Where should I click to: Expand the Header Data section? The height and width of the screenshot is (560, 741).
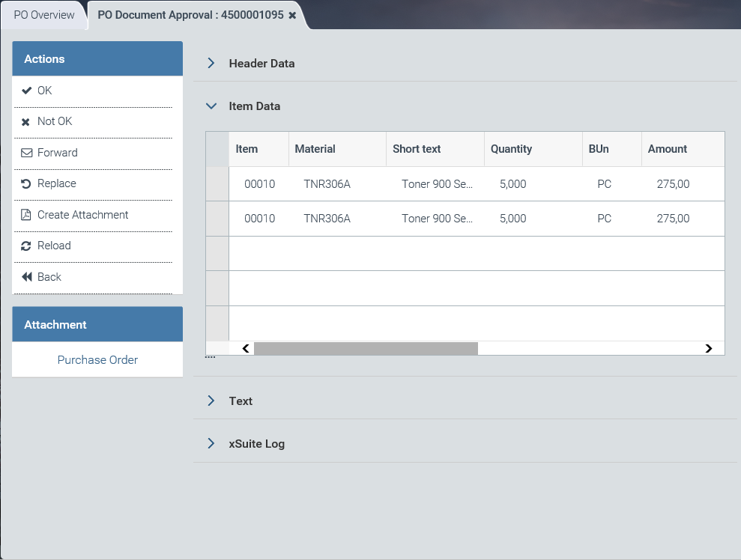tap(211, 64)
